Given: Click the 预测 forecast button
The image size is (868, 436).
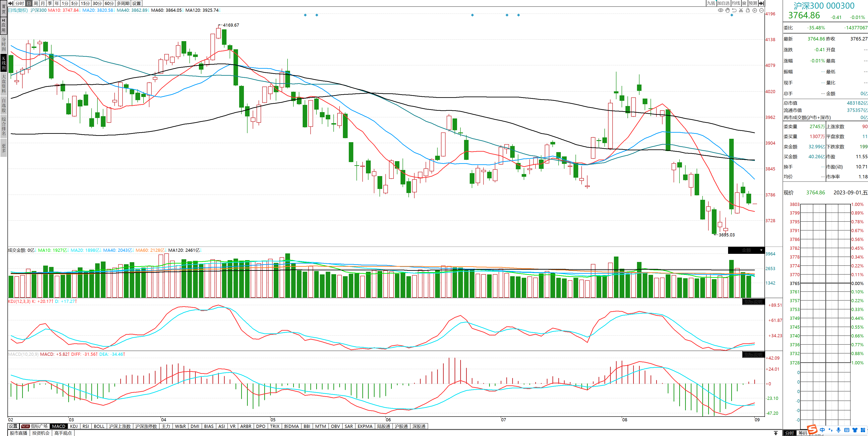Looking at the screenshot, I should pos(753,3).
